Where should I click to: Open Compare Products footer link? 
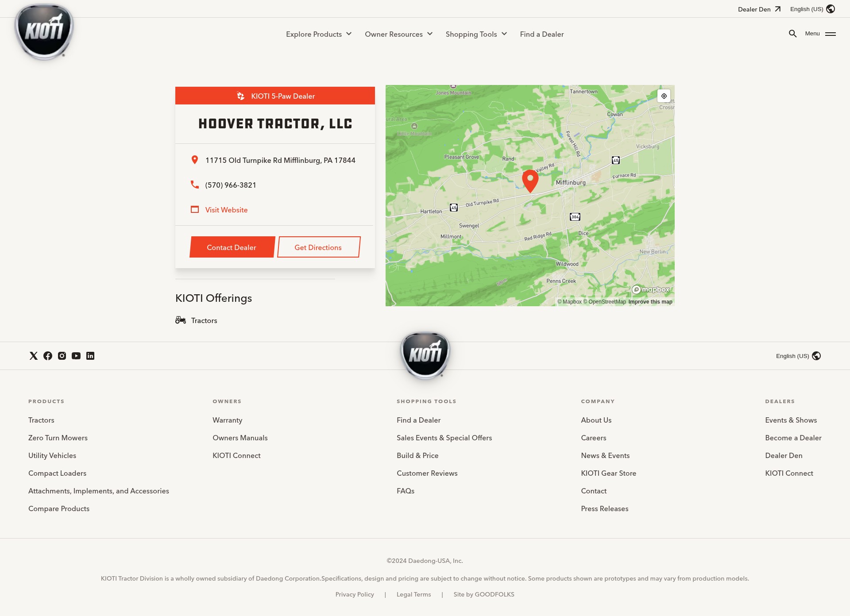click(59, 508)
